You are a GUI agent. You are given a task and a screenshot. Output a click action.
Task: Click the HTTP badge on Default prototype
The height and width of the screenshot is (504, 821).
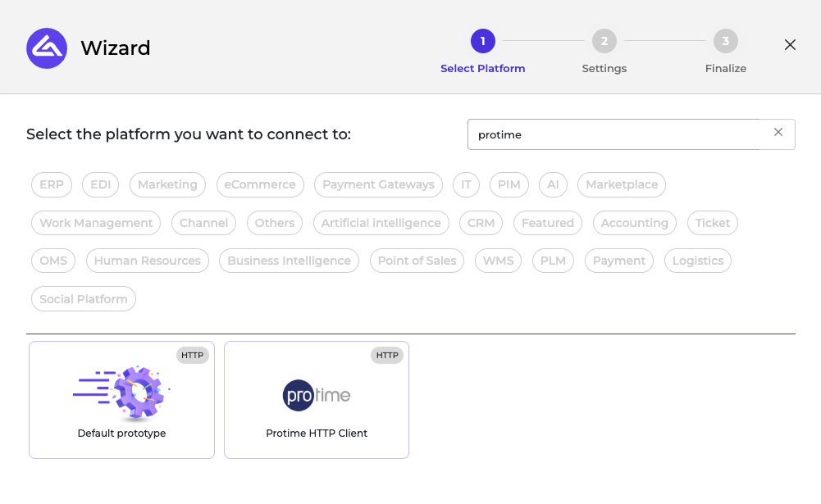pyautogui.click(x=192, y=356)
